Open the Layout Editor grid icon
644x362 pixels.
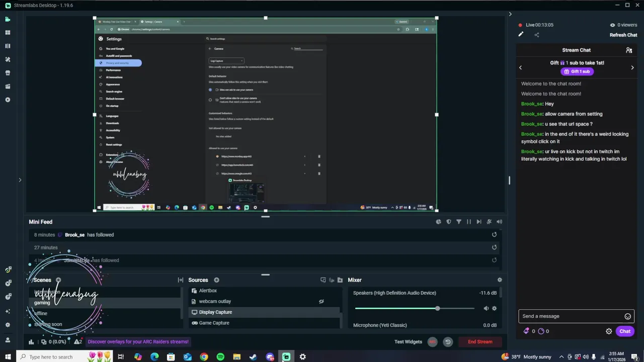[8, 33]
